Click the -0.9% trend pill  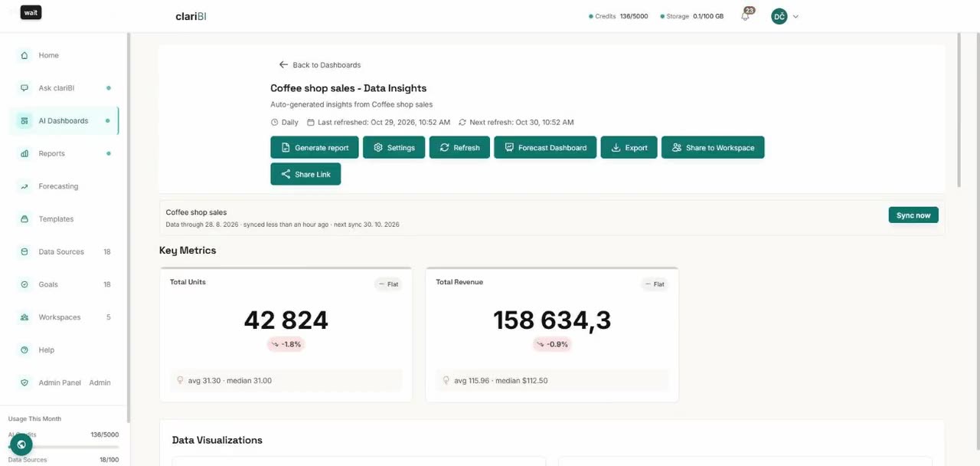point(552,344)
